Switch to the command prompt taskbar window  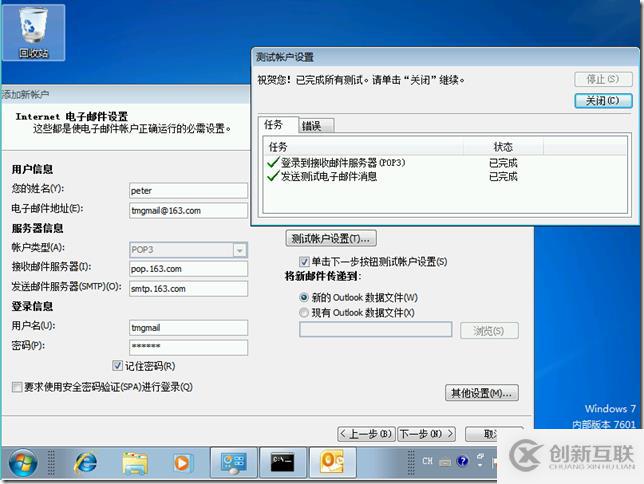[283, 463]
